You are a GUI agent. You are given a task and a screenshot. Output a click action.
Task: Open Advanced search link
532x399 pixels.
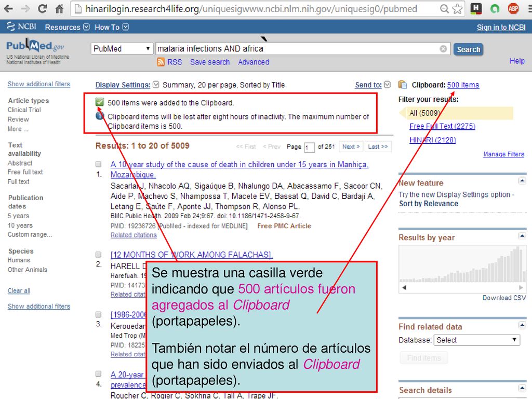coord(254,62)
